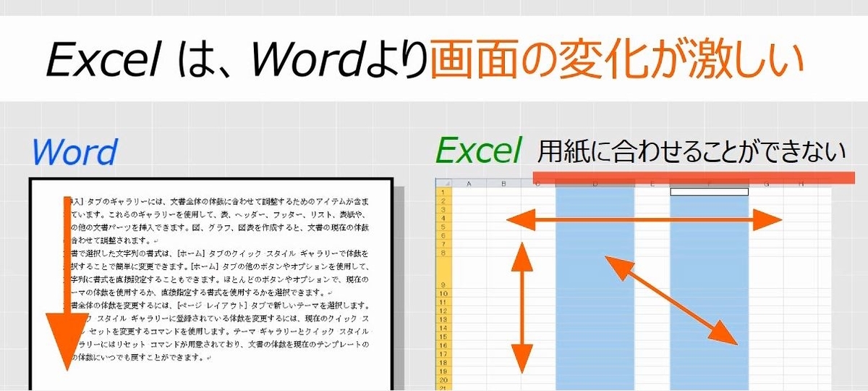Click the active cell outlined in row 1
The width and height of the screenshot is (868, 391).
(x=709, y=192)
